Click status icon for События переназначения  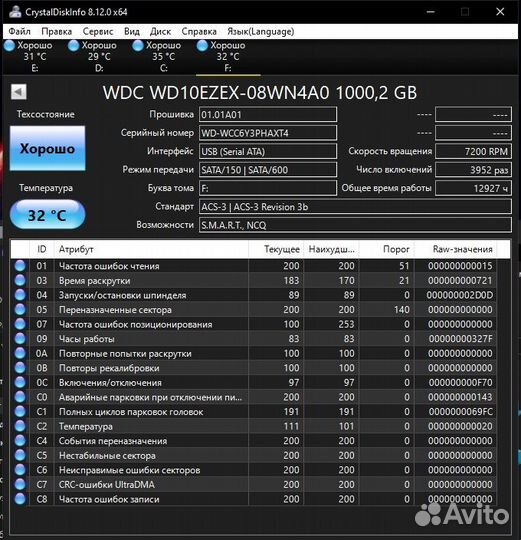20,440
